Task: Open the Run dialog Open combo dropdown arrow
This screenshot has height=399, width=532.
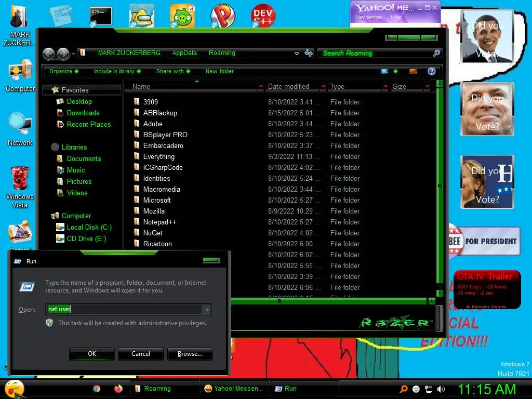Action: (207, 310)
